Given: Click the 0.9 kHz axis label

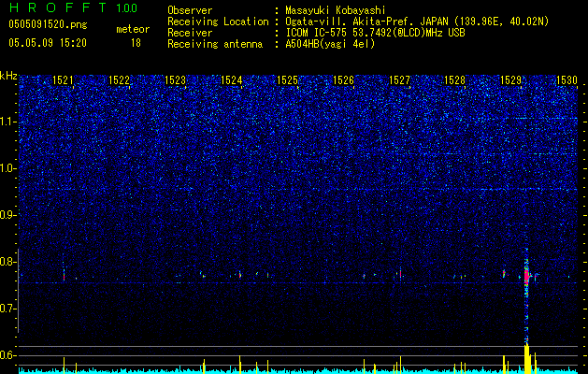Looking at the screenshot, I should pos(8,215).
